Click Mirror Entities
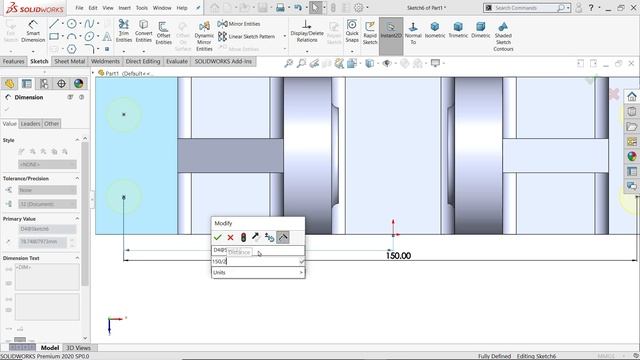The image size is (640, 360). point(240,24)
